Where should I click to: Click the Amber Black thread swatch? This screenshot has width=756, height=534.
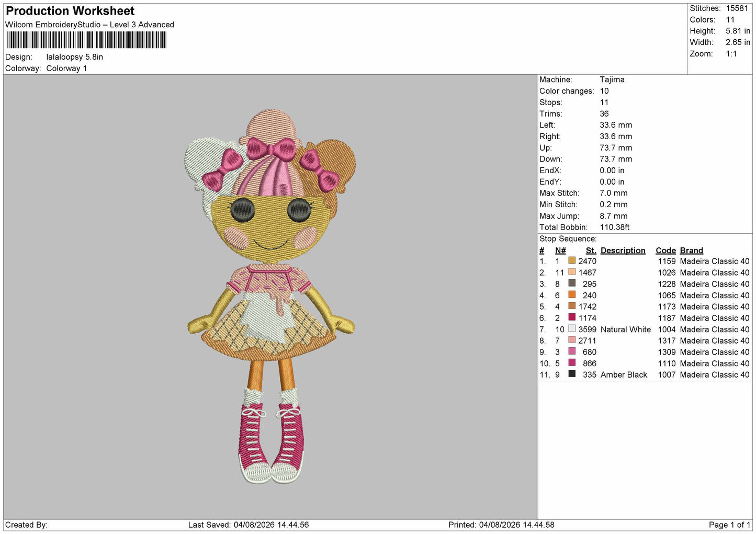pyautogui.click(x=572, y=374)
